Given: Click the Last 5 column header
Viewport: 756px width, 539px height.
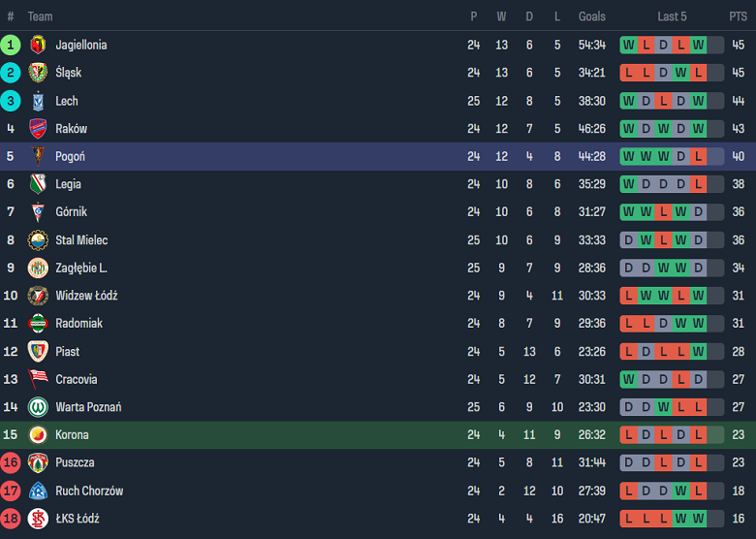Looking at the screenshot, I should tap(672, 16).
